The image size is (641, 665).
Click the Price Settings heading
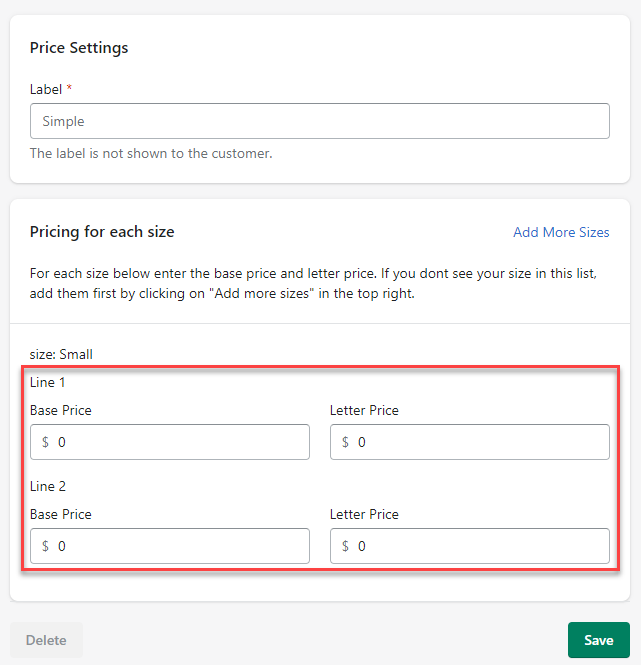tap(79, 47)
